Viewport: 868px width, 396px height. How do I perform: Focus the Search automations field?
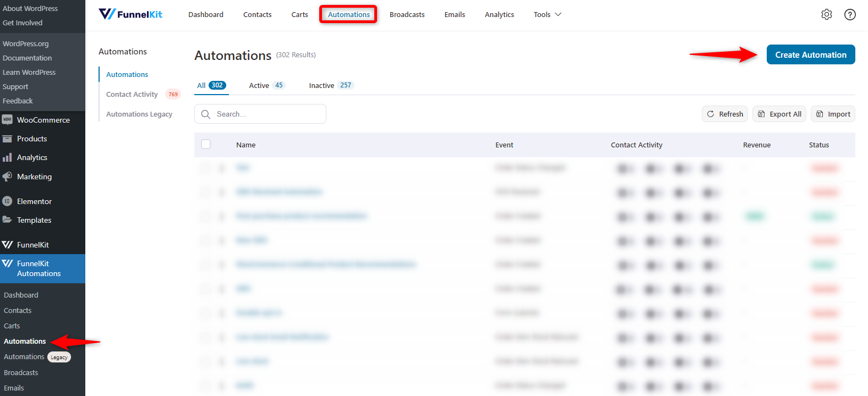pos(260,114)
